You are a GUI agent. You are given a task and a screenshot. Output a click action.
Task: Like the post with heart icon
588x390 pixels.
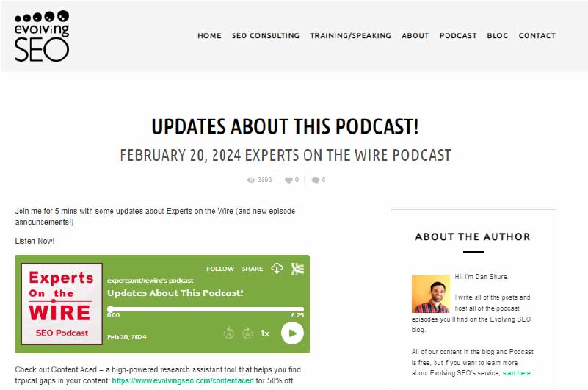coord(288,180)
